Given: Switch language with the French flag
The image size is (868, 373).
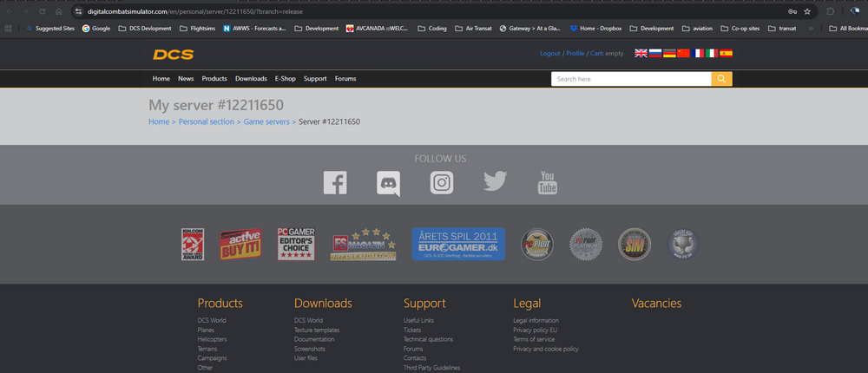Looking at the screenshot, I should (x=698, y=53).
